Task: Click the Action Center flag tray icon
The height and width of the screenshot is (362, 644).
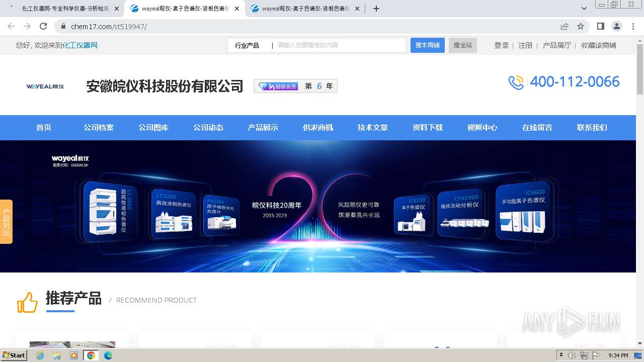Action: (x=596, y=355)
